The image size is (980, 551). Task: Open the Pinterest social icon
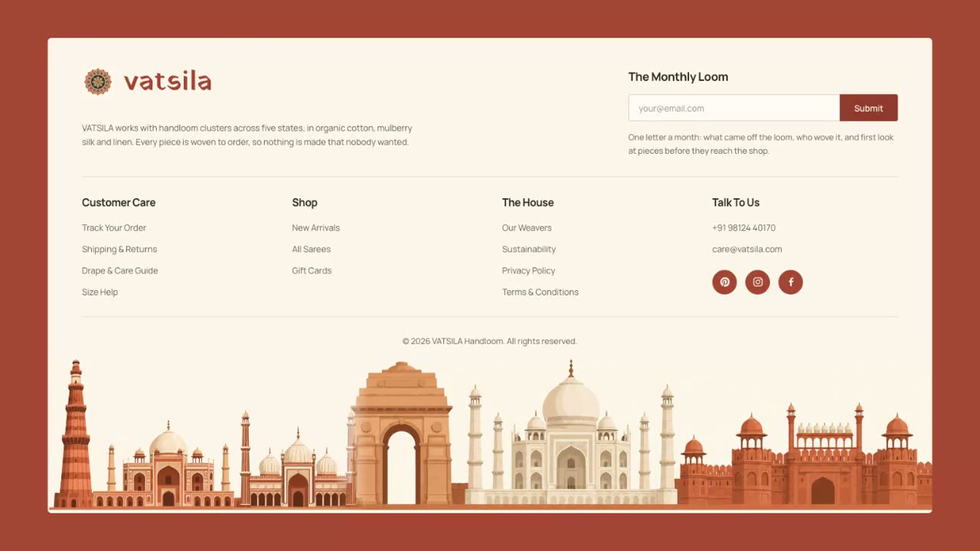tap(724, 282)
